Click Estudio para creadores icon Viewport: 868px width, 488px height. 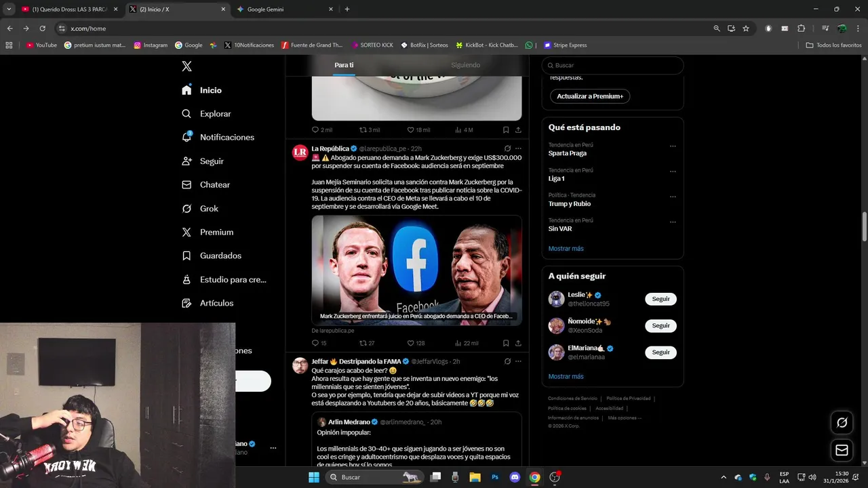coord(186,279)
